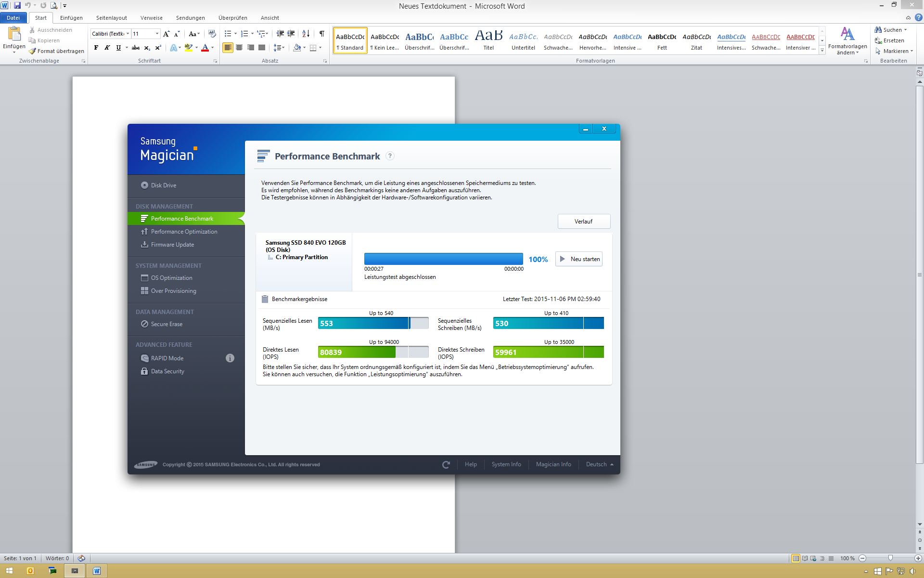The width and height of the screenshot is (924, 578).
Task: Click the Verlauf button
Action: point(583,222)
